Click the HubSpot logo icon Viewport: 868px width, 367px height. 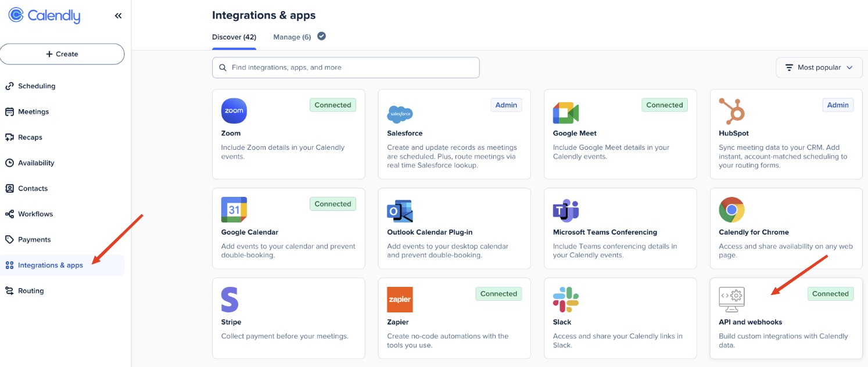[x=731, y=111]
